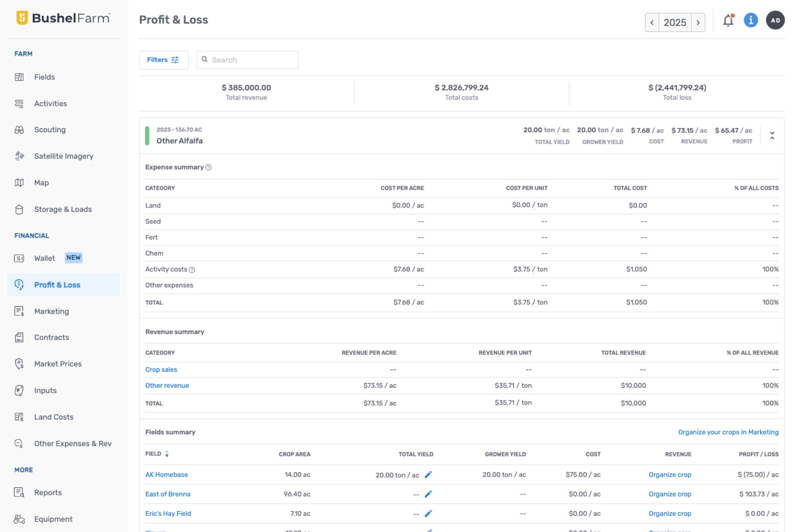Screen dimensions: 798x532
Task: Click the blue info icon
Action: tap(750, 20)
